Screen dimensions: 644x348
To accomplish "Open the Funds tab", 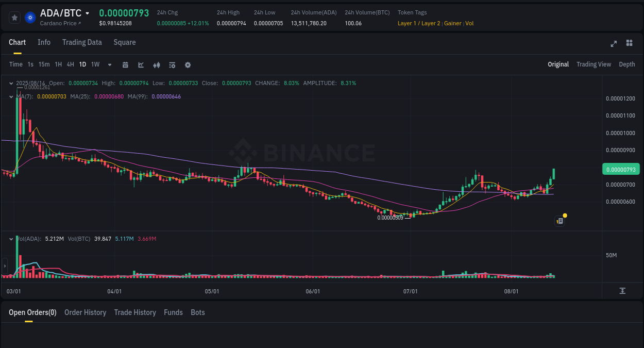I will point(173,312).
